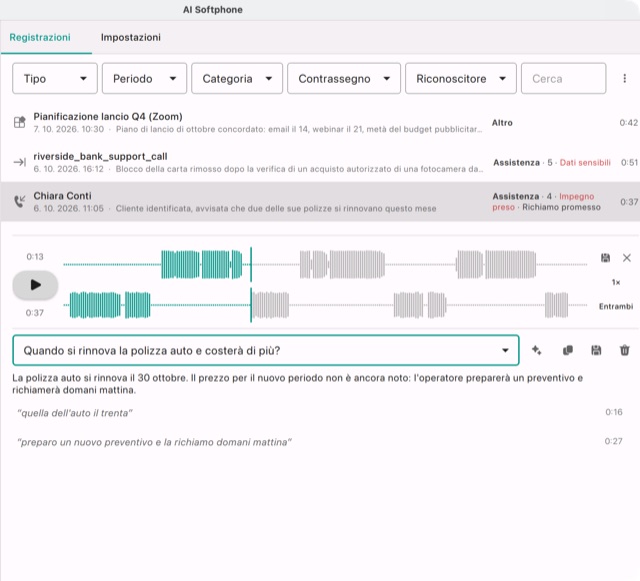Save the answer with the floppy icon
640x581 pixels.
[x=596, y=350]
